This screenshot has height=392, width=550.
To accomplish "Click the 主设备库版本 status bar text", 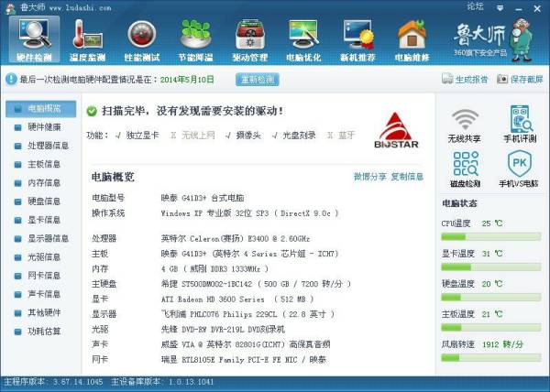I will pyautogui.click(x=162, y=382).
